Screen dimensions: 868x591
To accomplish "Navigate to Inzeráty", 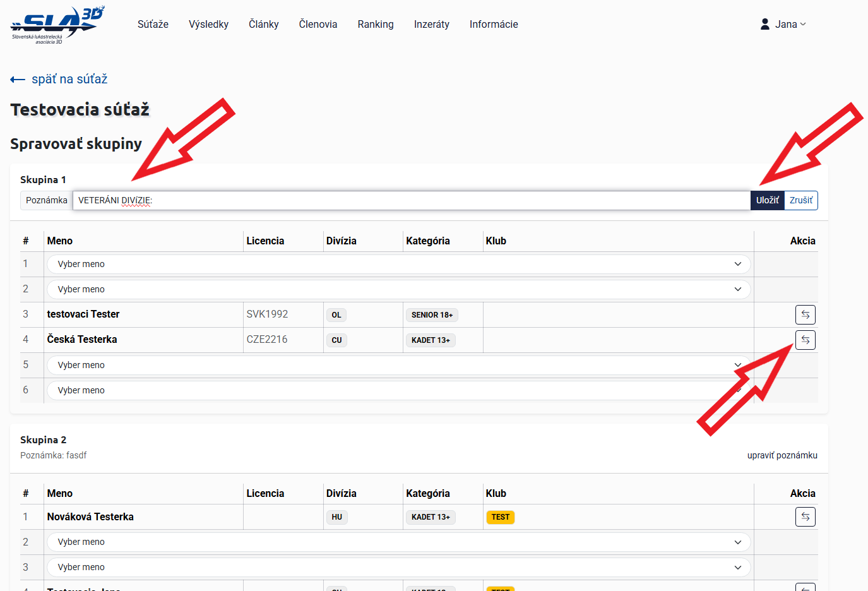I will coord(431,24).
